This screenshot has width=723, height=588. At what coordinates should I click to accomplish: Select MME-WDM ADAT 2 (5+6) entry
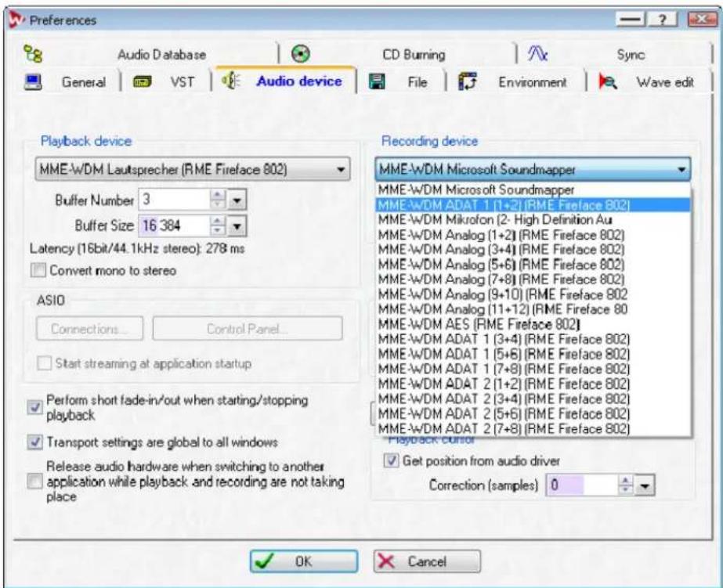pyautogui.click(x=533, y=413)
